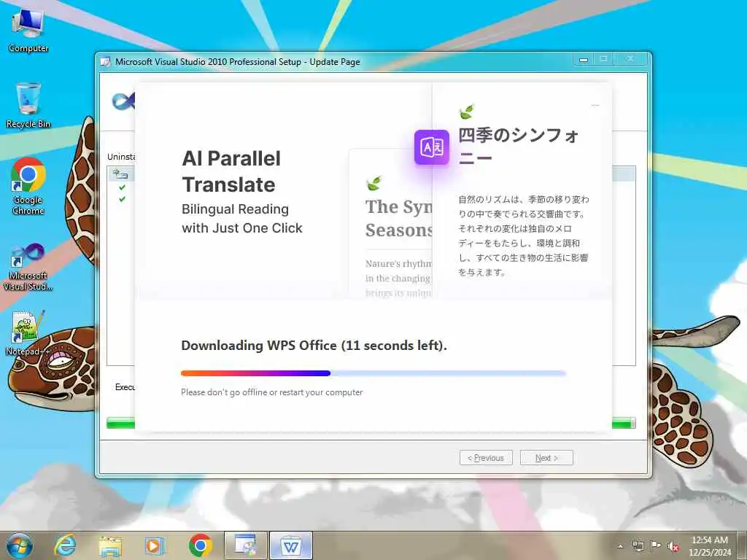Minimize the WPS Office installer dialog

coord(595,105)
